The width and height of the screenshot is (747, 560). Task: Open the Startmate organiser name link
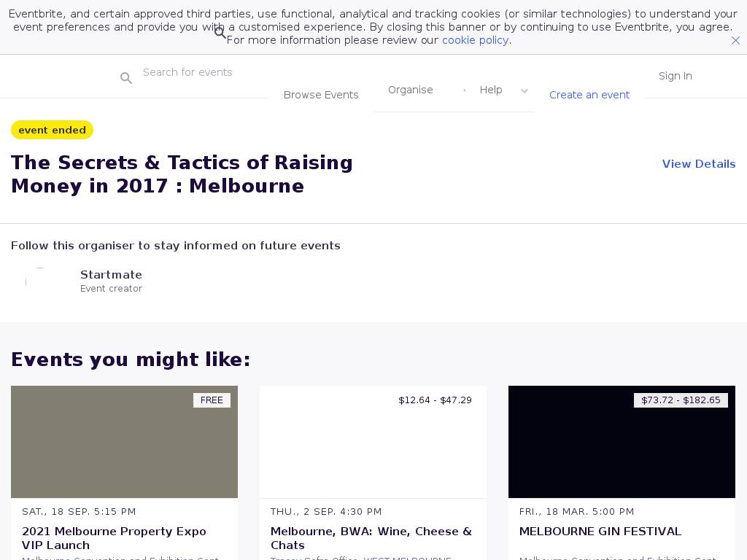coord(111,275)
